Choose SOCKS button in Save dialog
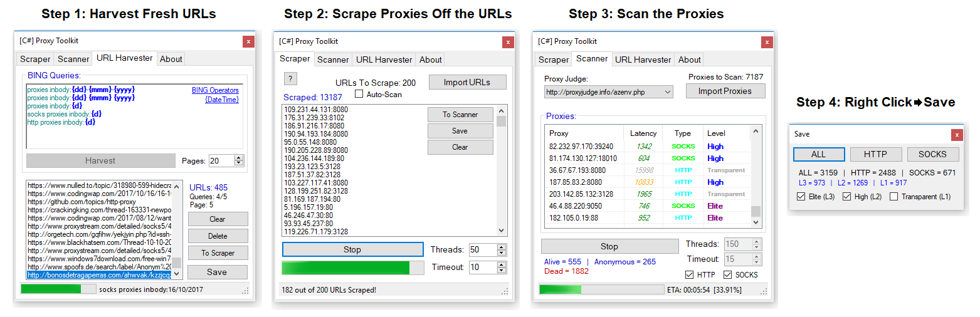This screenshot has height=317, width=980. click(932, 154)
